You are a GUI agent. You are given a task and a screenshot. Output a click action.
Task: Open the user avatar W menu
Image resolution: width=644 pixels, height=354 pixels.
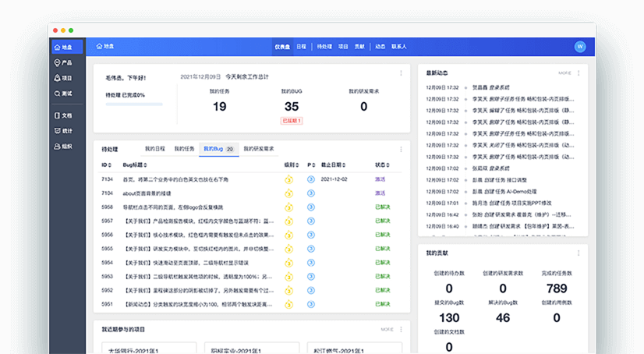pyautogui.click(x=580, y=47)
